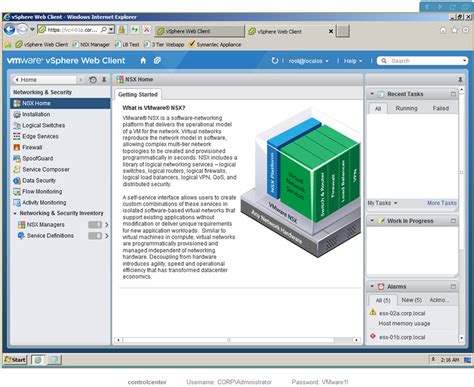Click the Windows Start button
Image resolution: width=474 pixels, height=387 pixels.
click(15, 360)
